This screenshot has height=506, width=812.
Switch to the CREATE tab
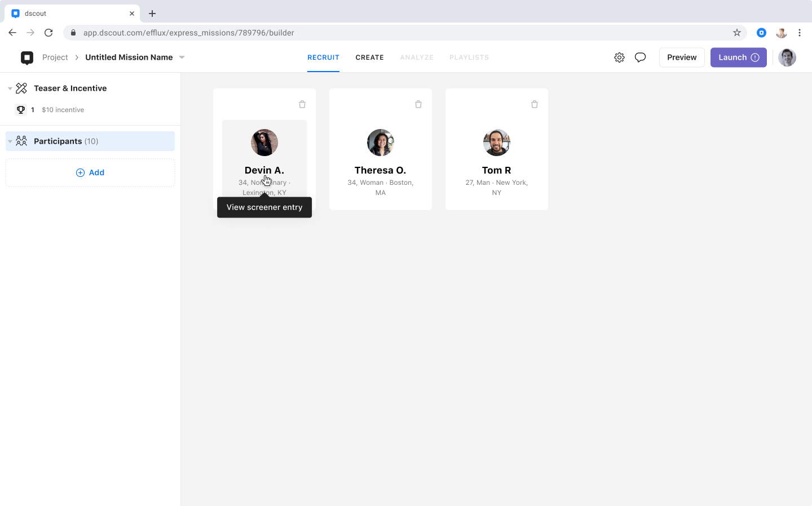point(369,57)
